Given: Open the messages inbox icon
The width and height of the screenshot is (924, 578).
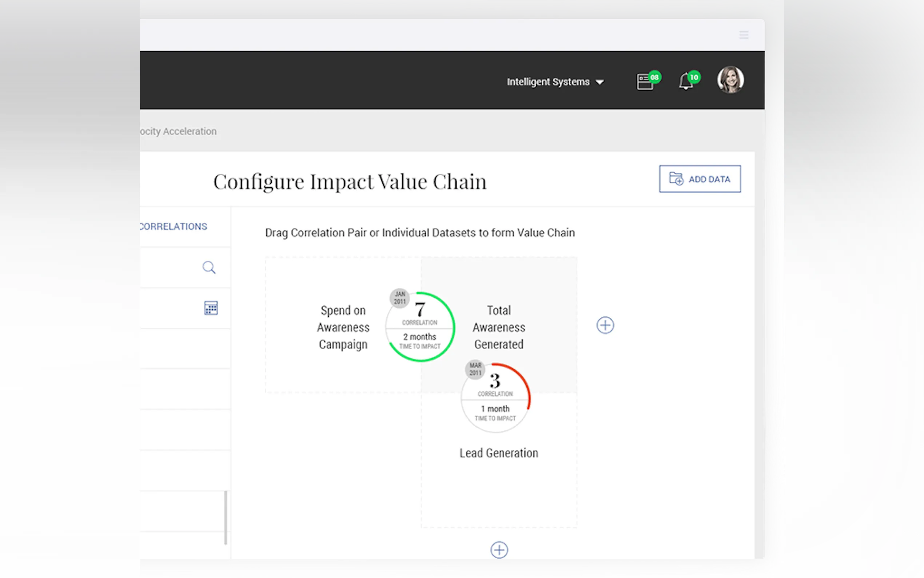Looking at the screenshot, I should coord(645,82).
